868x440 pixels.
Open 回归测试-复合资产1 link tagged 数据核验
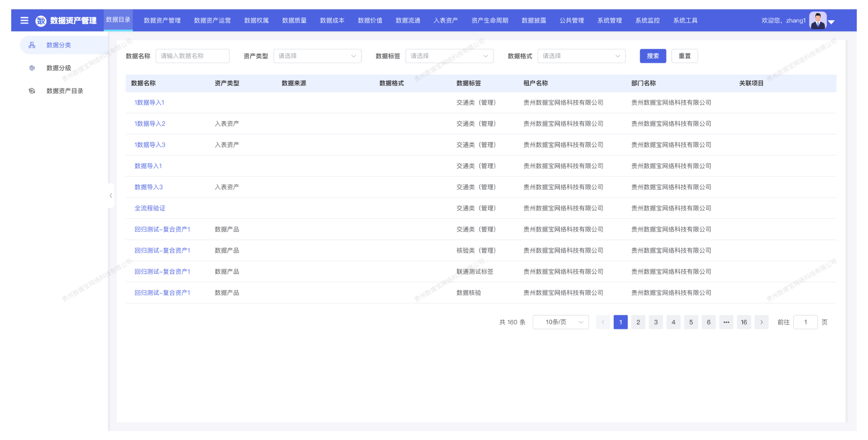coord(162,293)
